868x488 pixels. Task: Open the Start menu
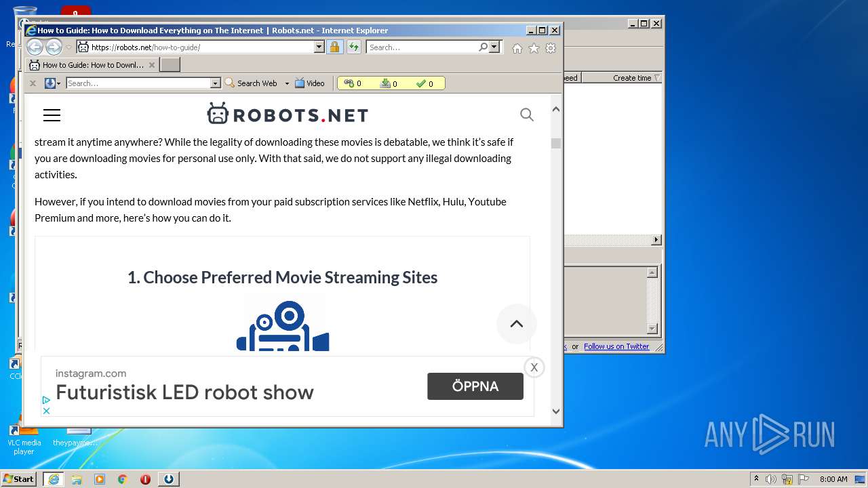19,479
